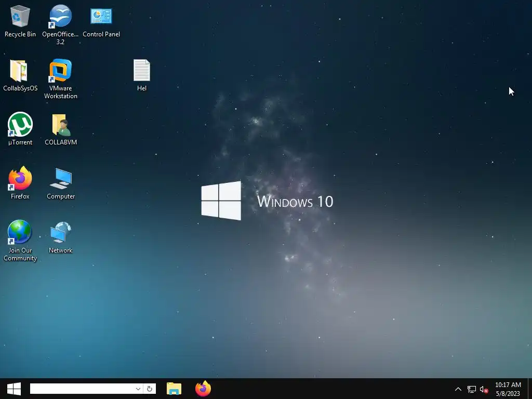Open the clock showing 10:17 AM
Viewport: 532px width, 399px height.
(x=508, y=389)
